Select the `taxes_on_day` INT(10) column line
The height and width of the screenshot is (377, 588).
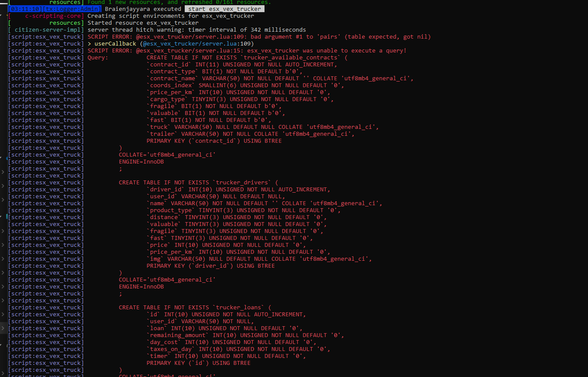[238, 349]
